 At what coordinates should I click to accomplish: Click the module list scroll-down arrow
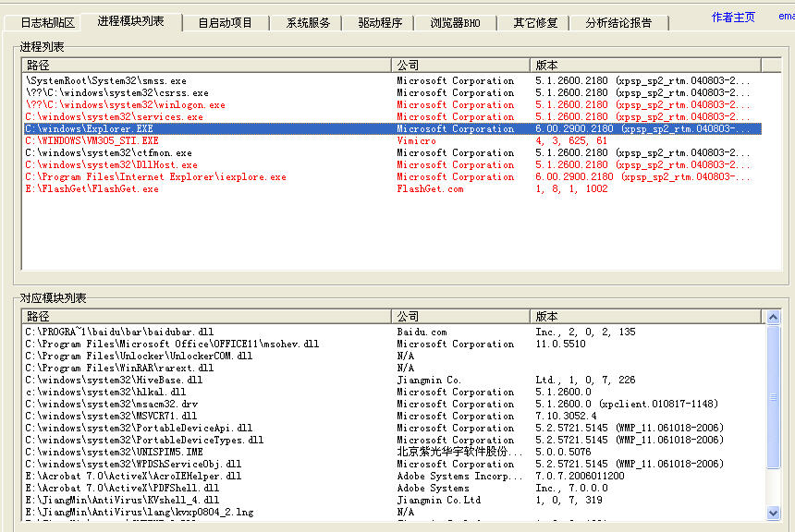point(773,513)
